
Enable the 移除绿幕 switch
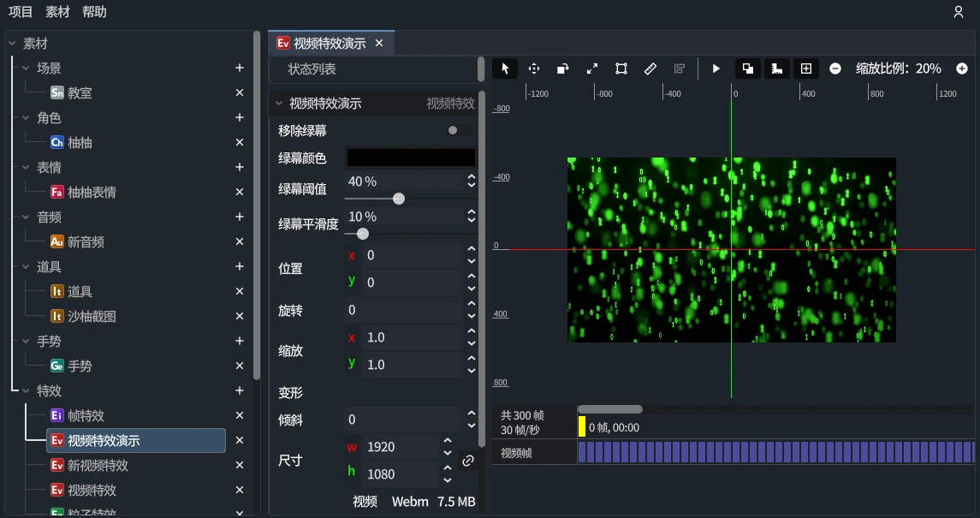pyautogui.click(x=454, y=128)
